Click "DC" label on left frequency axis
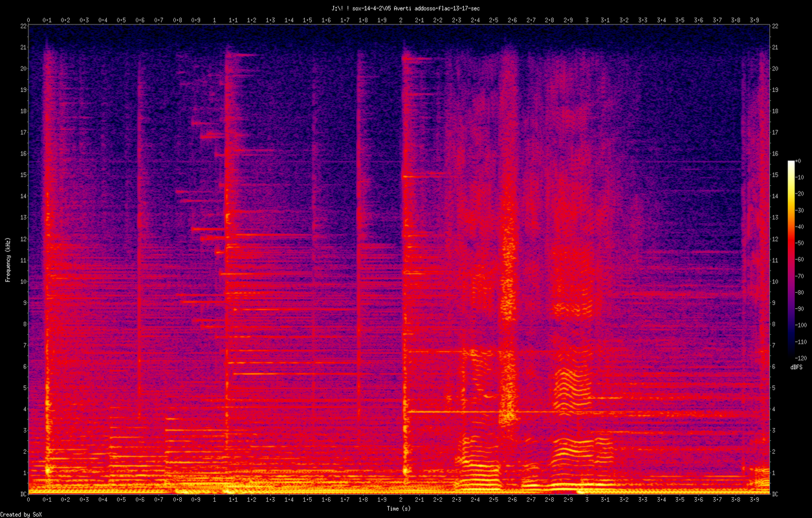The image size is (812, 518). pos(23,495)
